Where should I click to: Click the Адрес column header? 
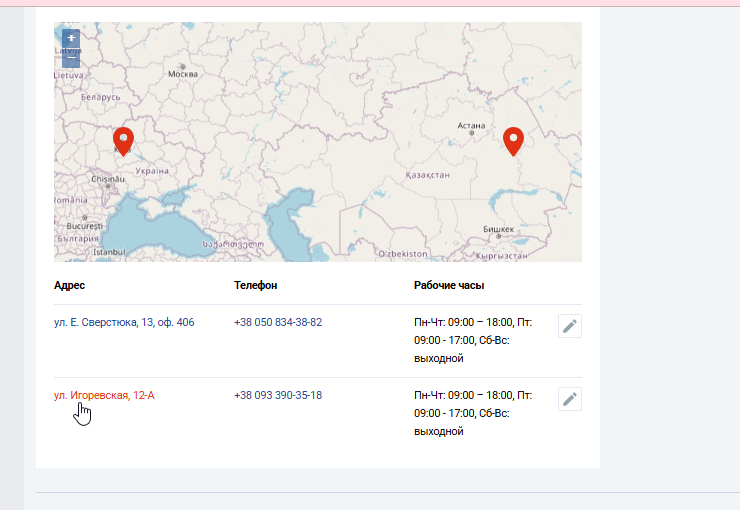pyautogui.click(x=69, y=285)
